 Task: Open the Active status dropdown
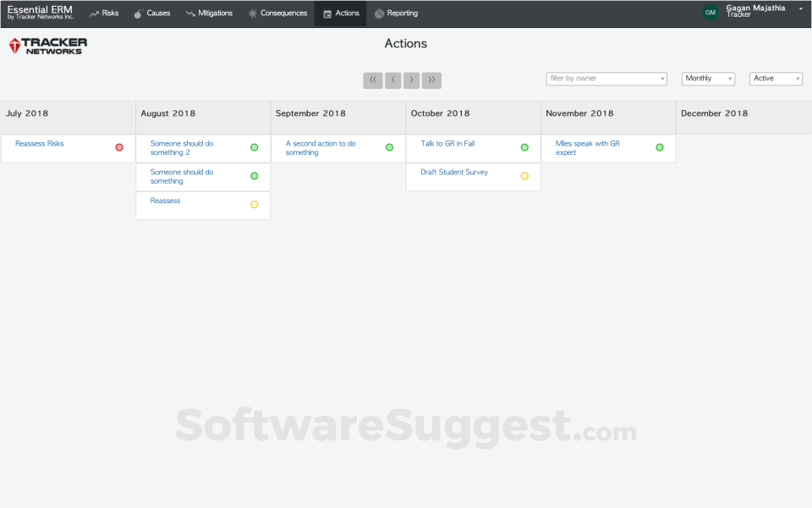(776, 79)
